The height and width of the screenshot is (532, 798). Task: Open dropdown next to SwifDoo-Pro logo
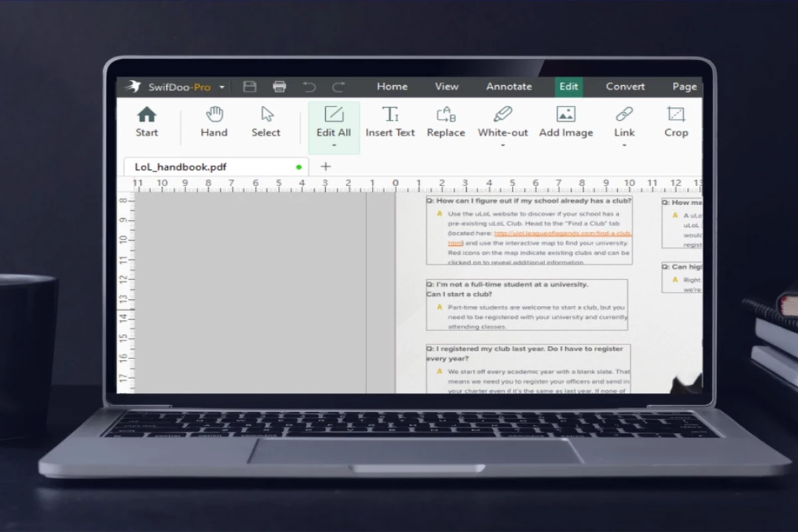[x=222, y=87]
